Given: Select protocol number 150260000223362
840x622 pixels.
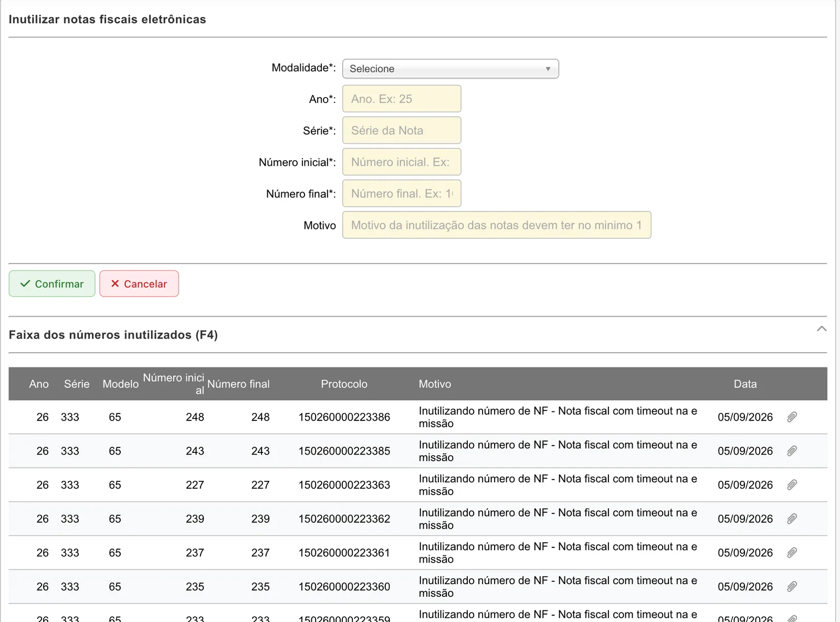Looking at the screenshot, I should 344,519.
